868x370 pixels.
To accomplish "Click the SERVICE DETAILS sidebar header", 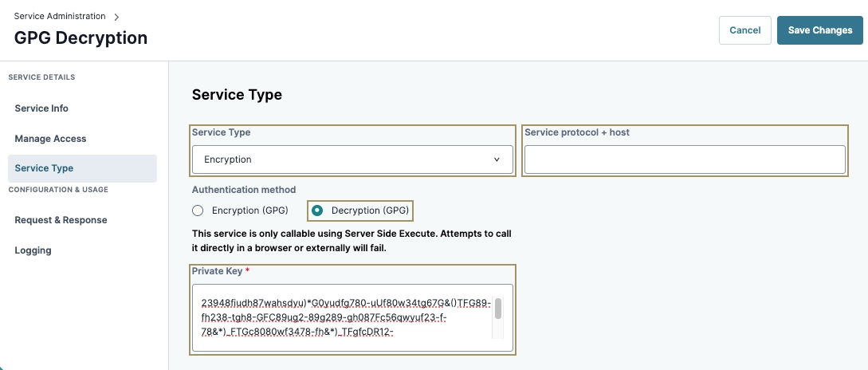I will coord(41,77).
